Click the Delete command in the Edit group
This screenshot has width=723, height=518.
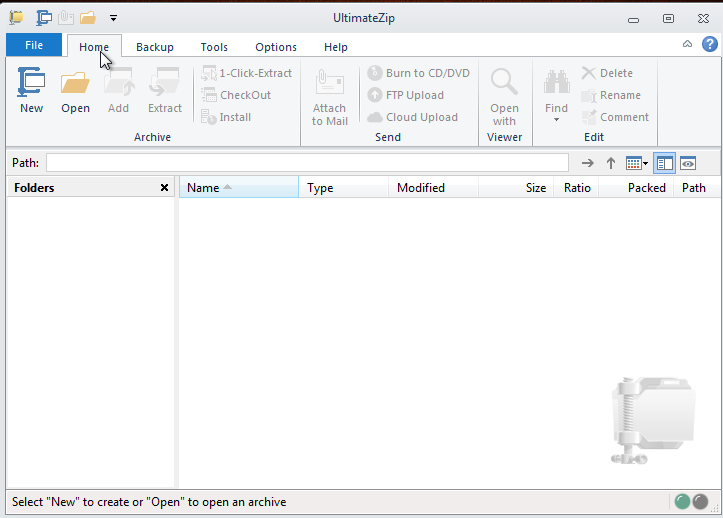(607, 73)
